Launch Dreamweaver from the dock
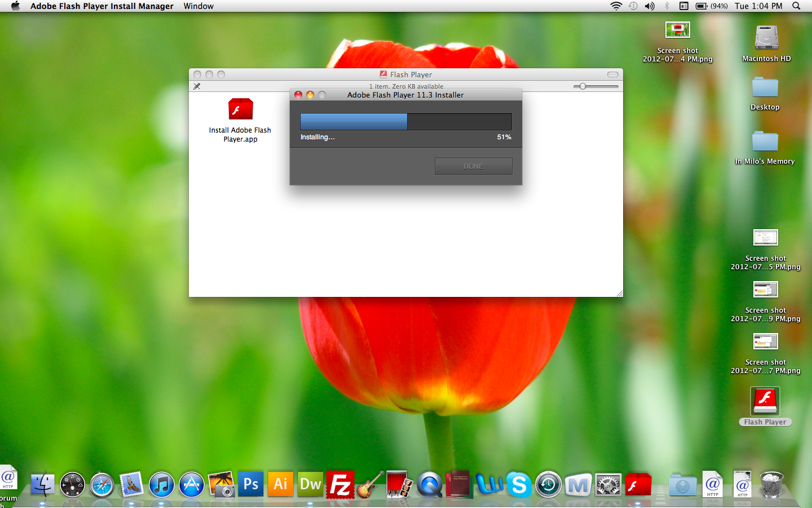The height and width of the screenshot is (508, 812). 311,484
